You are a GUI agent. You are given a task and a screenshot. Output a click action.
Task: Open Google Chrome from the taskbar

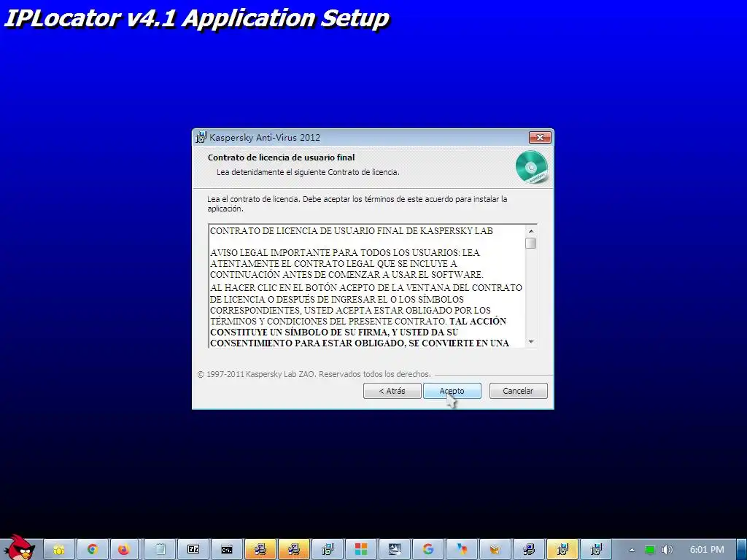pos(92,550)
